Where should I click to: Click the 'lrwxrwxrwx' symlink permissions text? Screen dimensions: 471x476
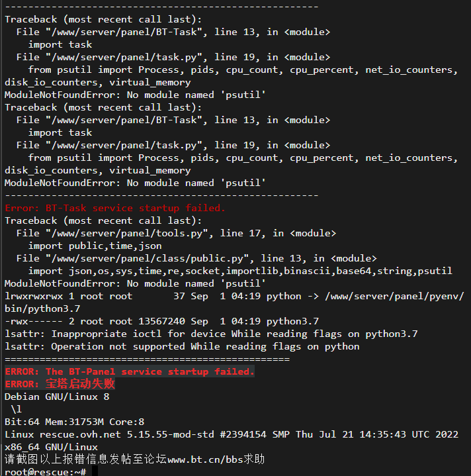click(34, 296)
